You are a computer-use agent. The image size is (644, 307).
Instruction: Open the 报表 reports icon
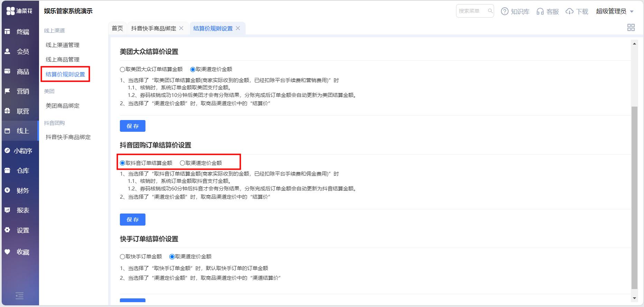click(x=7, y=210)
